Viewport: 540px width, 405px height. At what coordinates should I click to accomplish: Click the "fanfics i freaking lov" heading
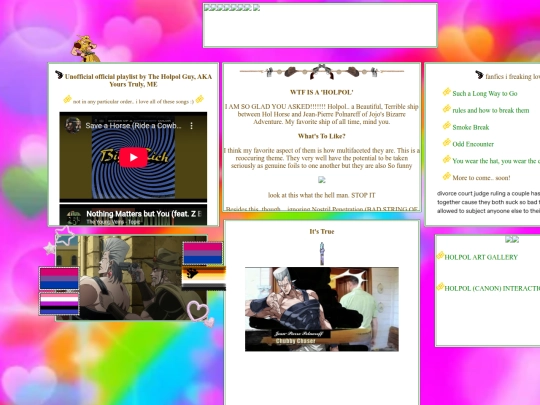pos(512,76)
